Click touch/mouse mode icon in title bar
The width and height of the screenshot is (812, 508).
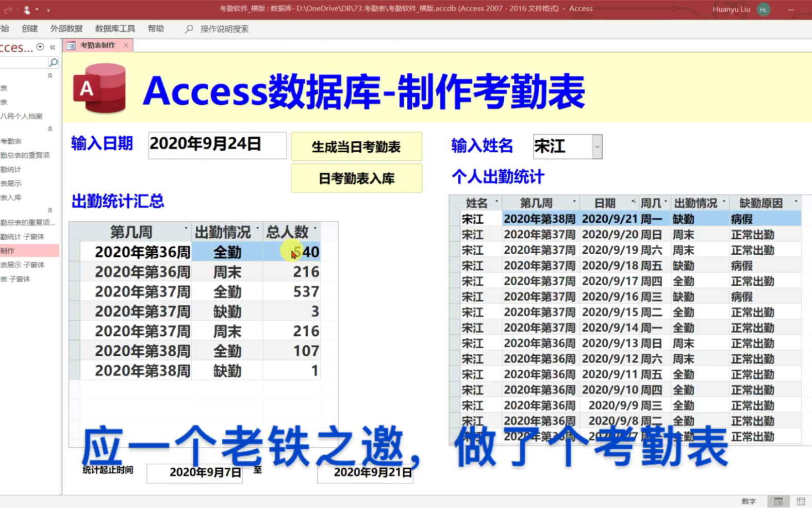[26, 9]
